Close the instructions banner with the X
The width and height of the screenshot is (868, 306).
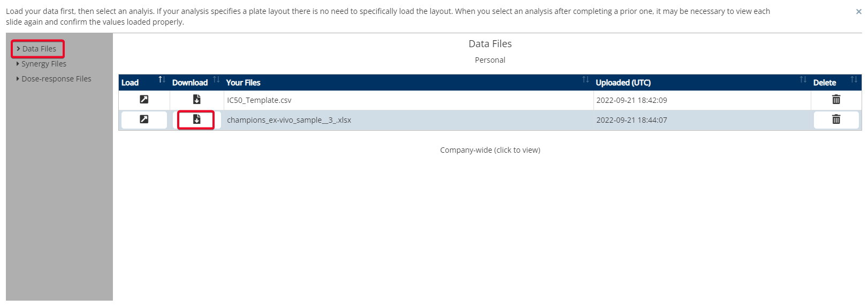(x=858, y=11)
